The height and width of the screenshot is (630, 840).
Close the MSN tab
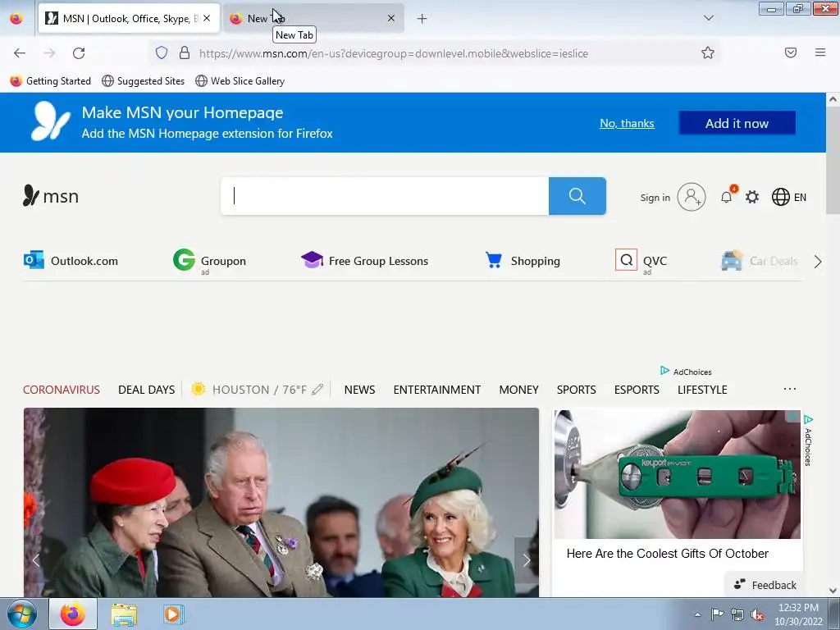click(x=207, y=18)
